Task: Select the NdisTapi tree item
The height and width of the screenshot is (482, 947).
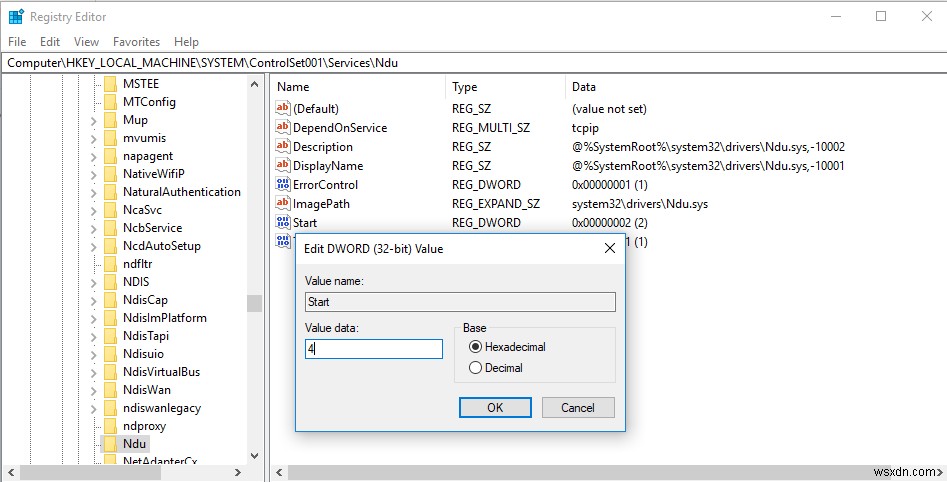Action: click(146, 336)
